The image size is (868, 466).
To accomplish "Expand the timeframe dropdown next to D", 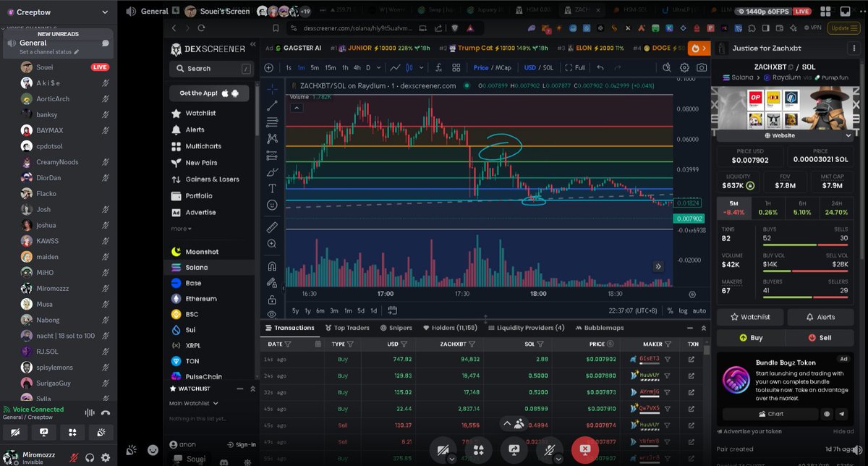I will tap(379, 67).
